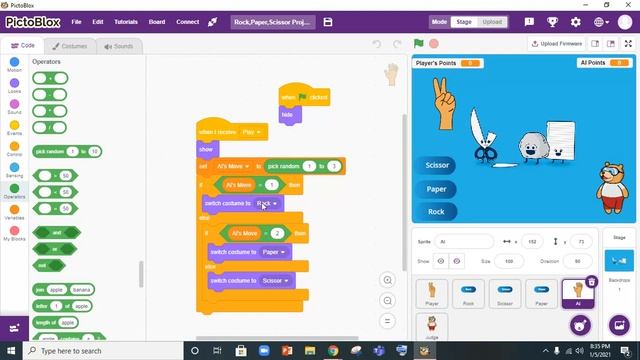Reset workspace zoom to default
This screenshot has height=360, width=640.
(387, 321)
